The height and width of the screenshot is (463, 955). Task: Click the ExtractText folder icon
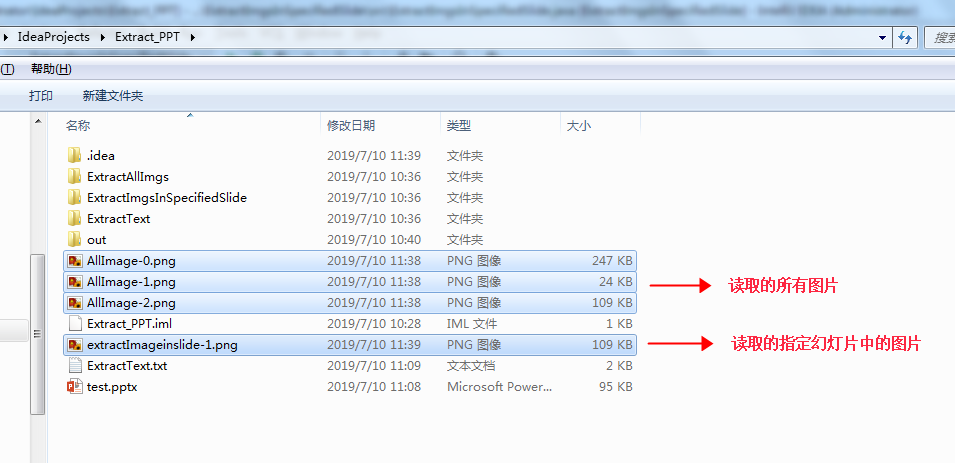pos(74,218)
